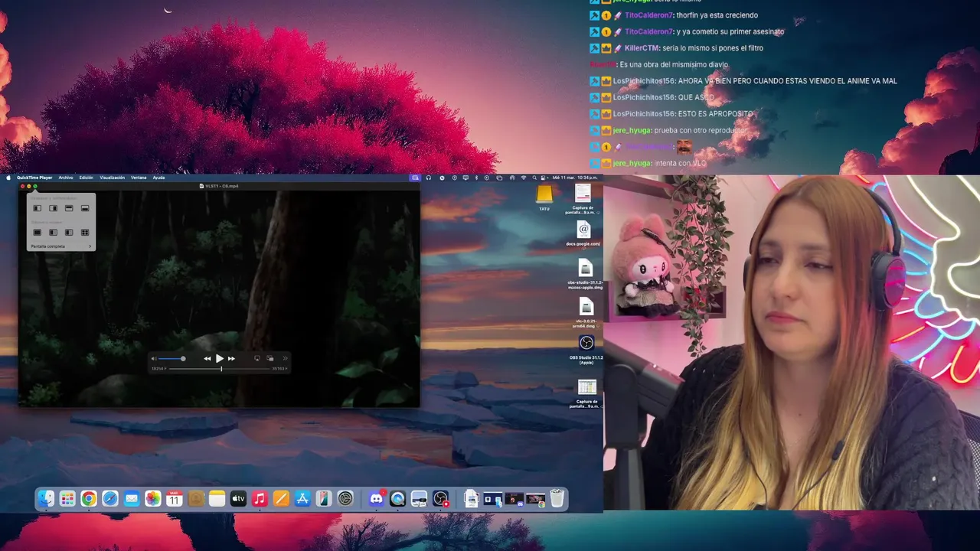Open the Archivo menu
The width and height of the screenshot is (980, 551).
click(66, 178)
